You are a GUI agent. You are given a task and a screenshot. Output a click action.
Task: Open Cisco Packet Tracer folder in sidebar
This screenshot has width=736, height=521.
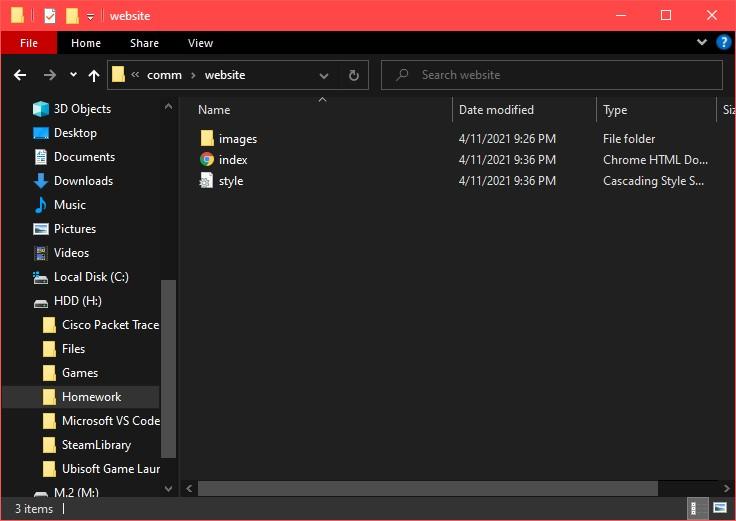point(110,325)
